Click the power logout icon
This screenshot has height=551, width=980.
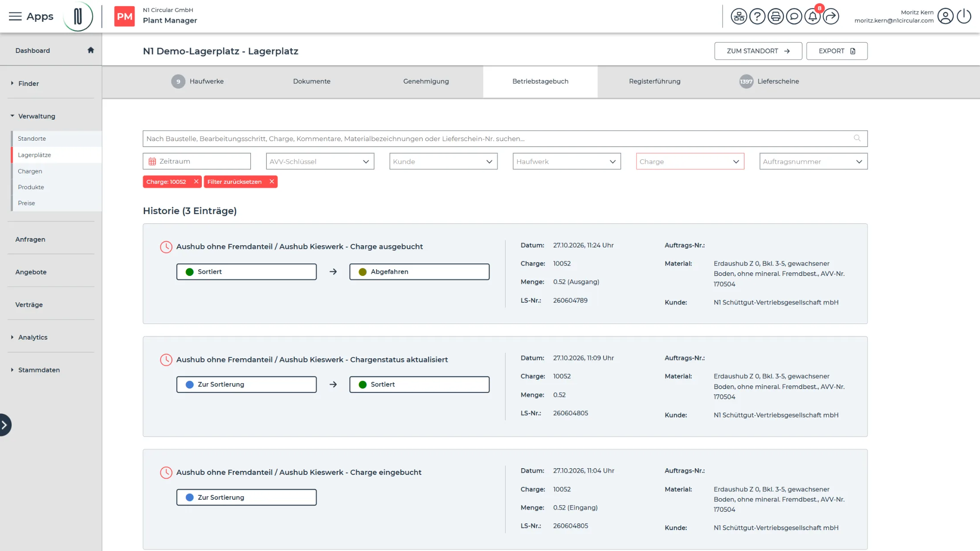click(964, 16)
